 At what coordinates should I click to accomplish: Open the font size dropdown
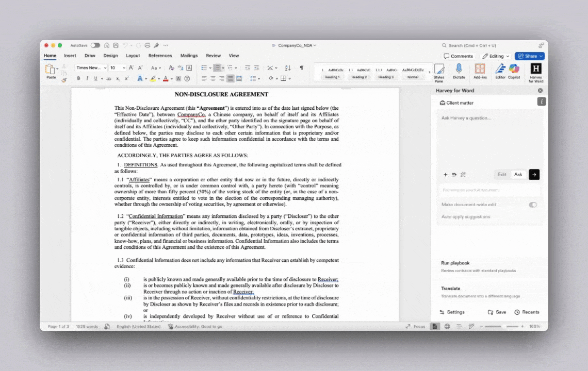click(x=124, y=68)
